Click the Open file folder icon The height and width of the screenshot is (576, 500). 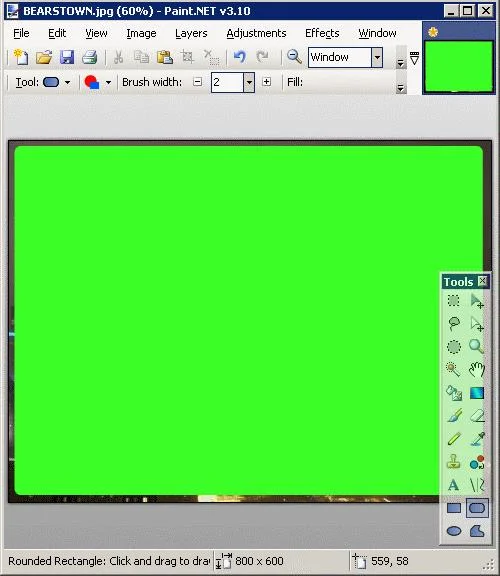(44, 57)
